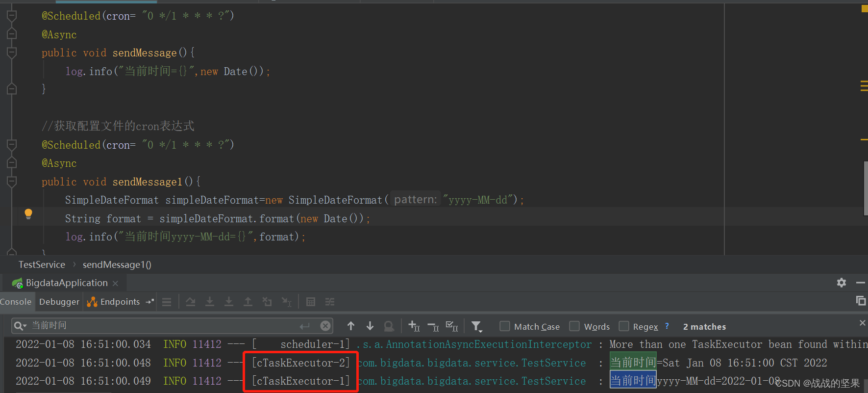The height and width of the screenshot is (393, 868).
Task: Click the TestService breadcrumb
Action: coord(42,265)
